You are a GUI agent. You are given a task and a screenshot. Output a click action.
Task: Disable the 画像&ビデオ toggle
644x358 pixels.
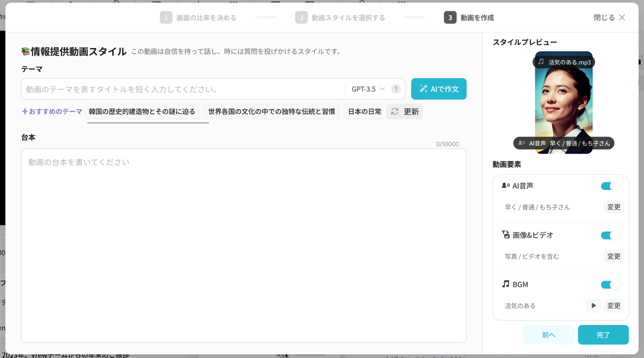pos(610,235)
